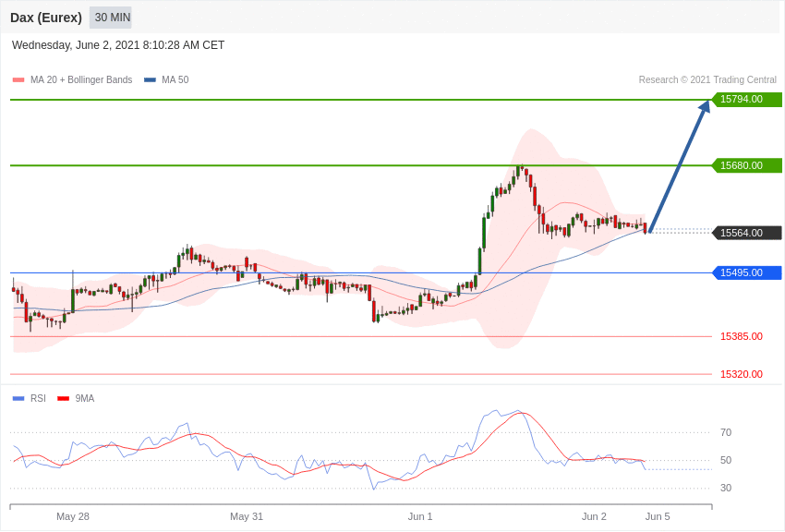Click the RSI 30 level label
Viewport: 785px width, 532px height.
(726, 488)
